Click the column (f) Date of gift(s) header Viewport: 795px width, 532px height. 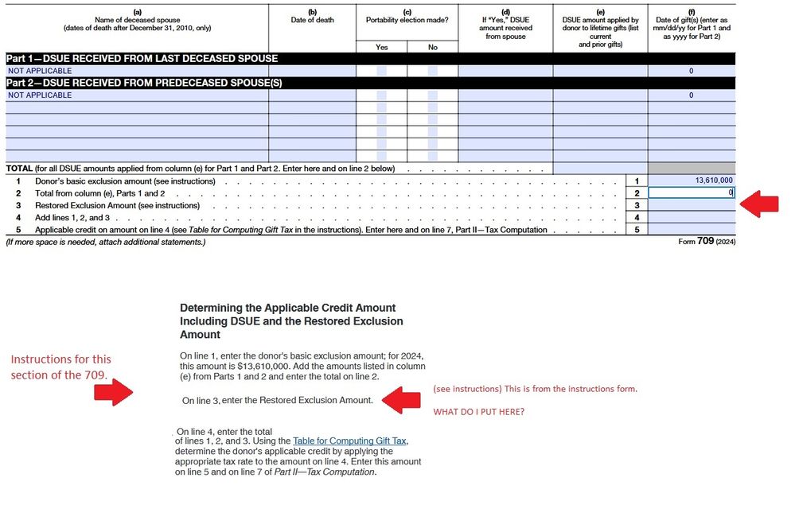pos(692,24)
